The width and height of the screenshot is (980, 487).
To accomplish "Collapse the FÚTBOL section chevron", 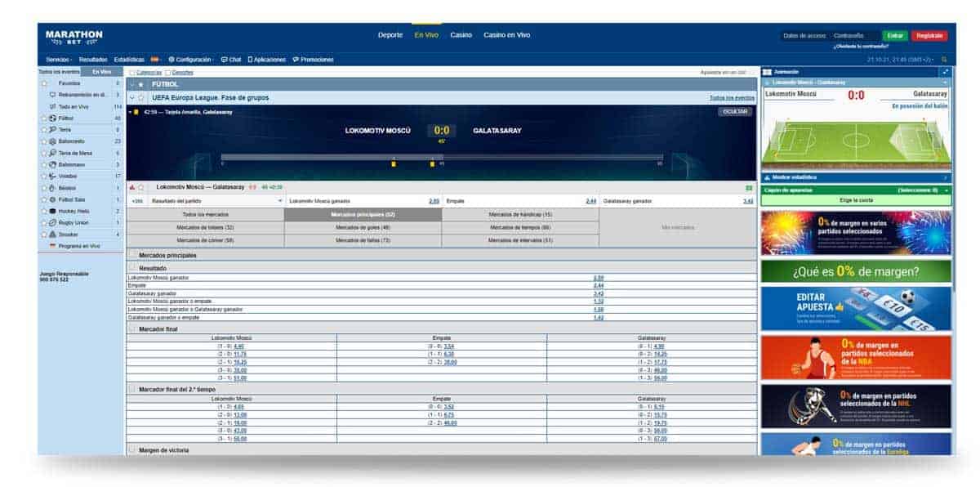I will click(x=132, y=84).
